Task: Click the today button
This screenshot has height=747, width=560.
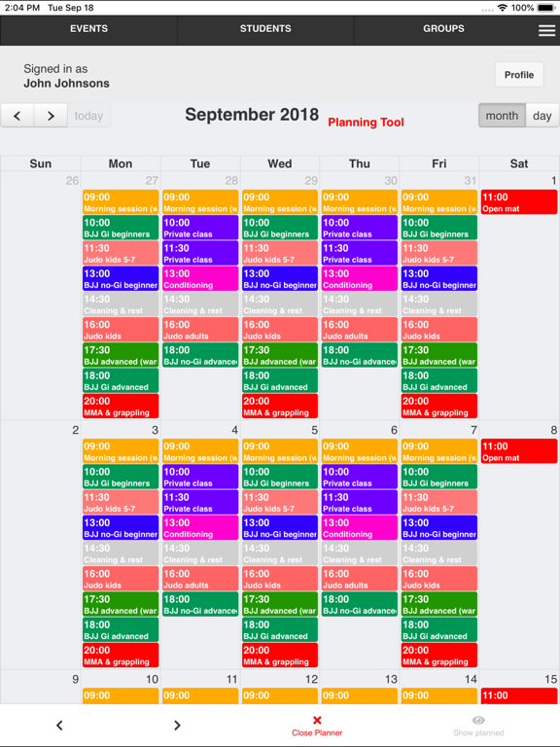Action: tap(88, 116)
